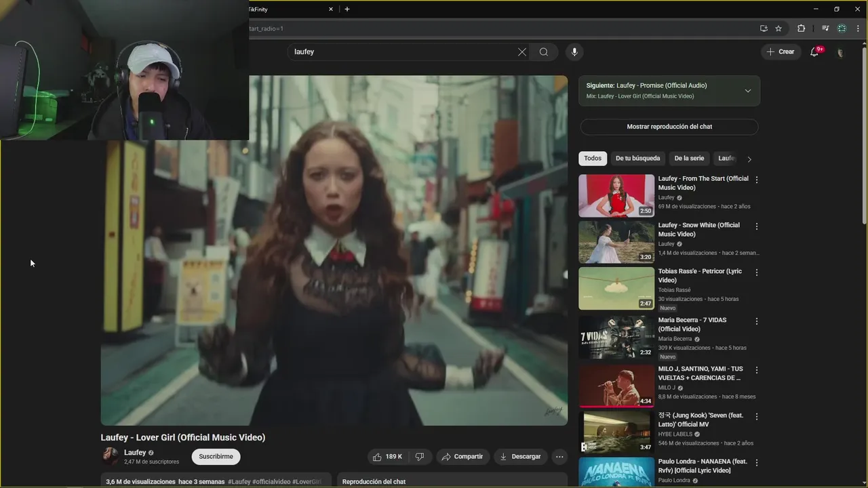Image resolution: width=868 pixels, height=488 pixels.
Task: Open options menu for TUS VUELTAS video
Action: tap(757, 369)
